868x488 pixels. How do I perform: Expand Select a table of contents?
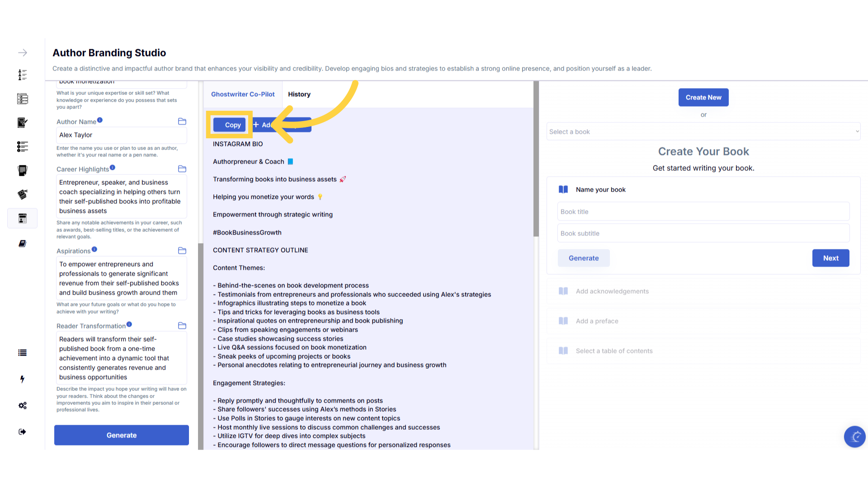(614, 351)
